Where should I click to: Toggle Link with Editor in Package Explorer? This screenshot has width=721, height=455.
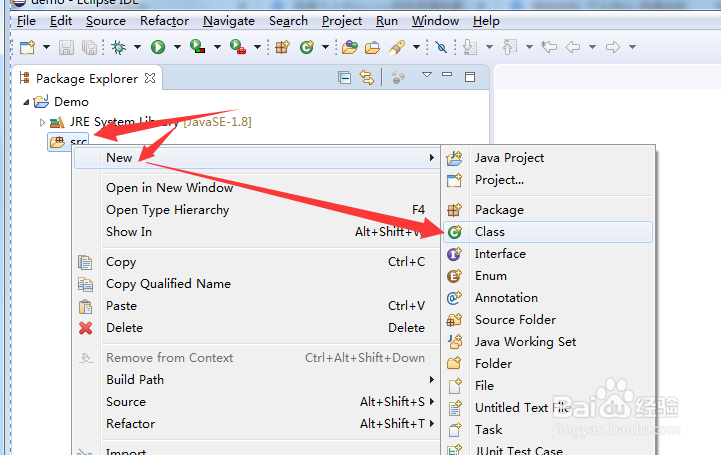(x=367, y=77)
